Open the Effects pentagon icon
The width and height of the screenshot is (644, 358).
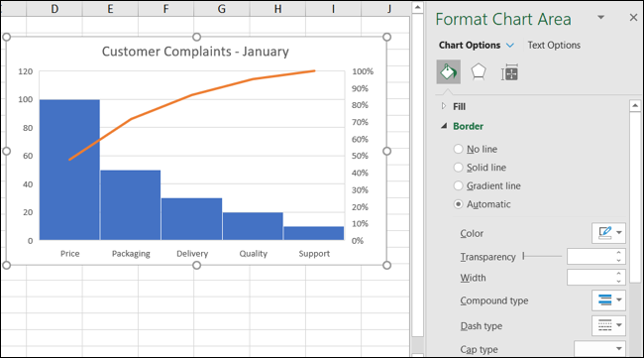point(479,72)
